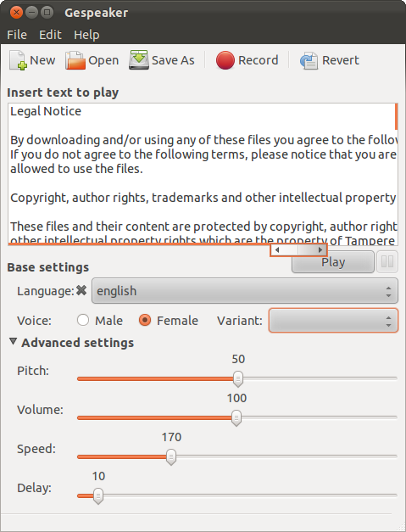Image resolution: width=406 pixels, height=532 pixels.
Task: Open the Variant combo box
Action: point(333,320)
